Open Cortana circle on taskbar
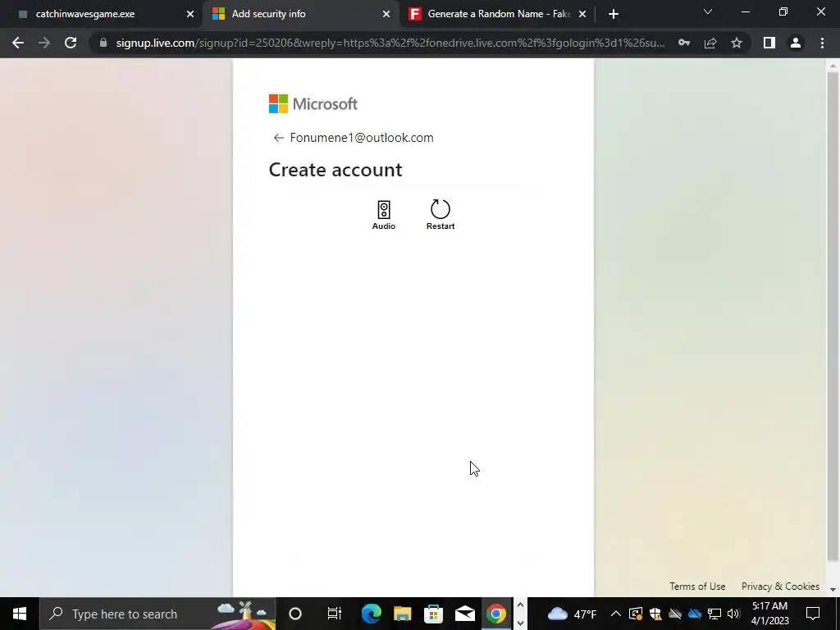840x630 pixels. [x=295, y=614]
